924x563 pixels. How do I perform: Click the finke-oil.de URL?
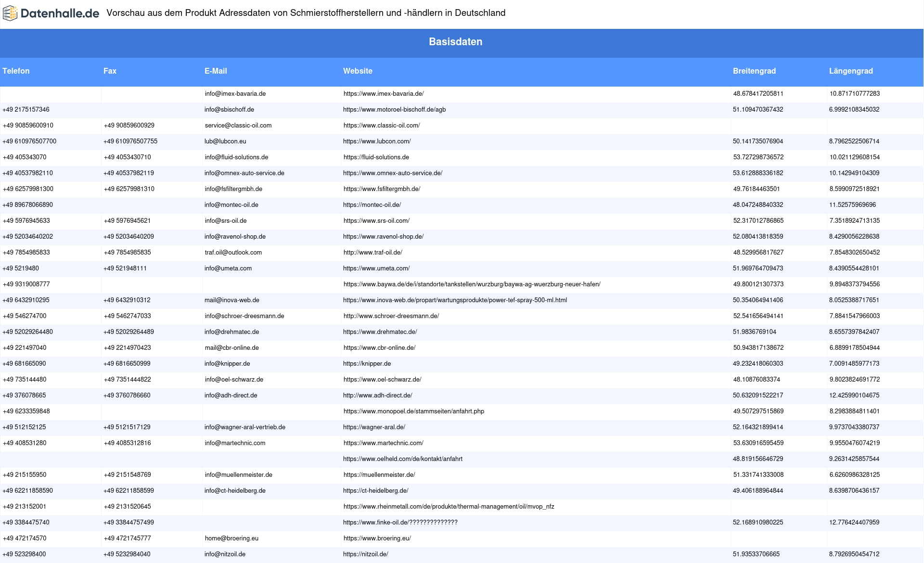[x=400, y=523]
